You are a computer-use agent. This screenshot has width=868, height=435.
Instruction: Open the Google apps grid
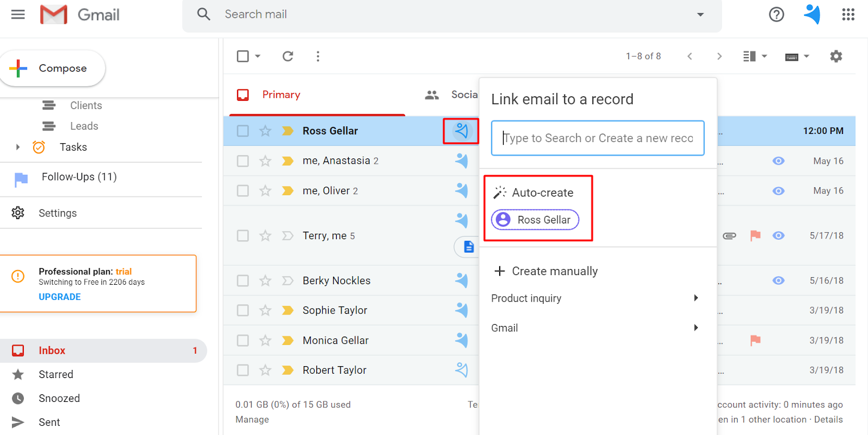pyautogui.click(x=848, y=15)
